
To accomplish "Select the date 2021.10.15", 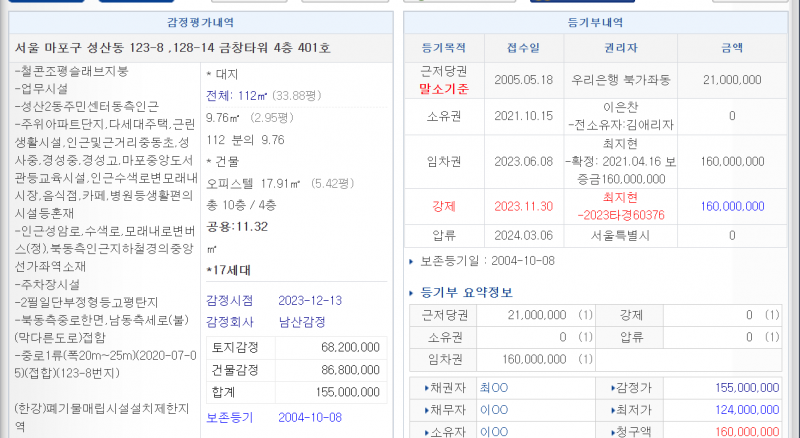I will 523,116.
